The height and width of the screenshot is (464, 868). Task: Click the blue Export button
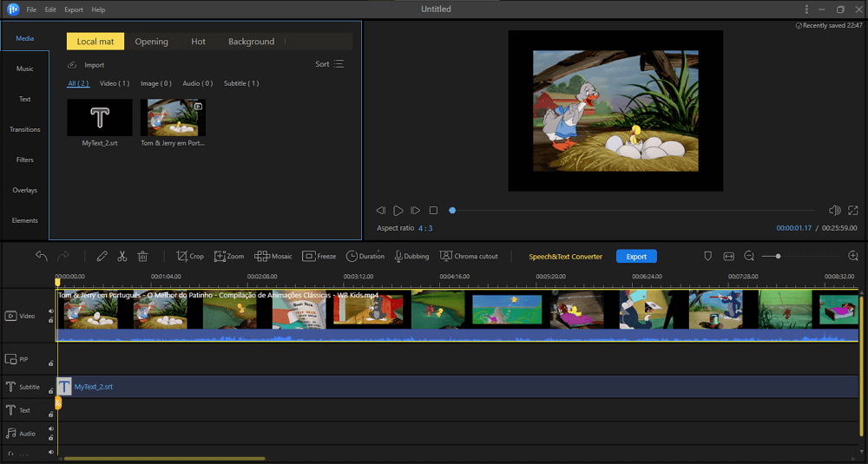(x=636, y=256)
